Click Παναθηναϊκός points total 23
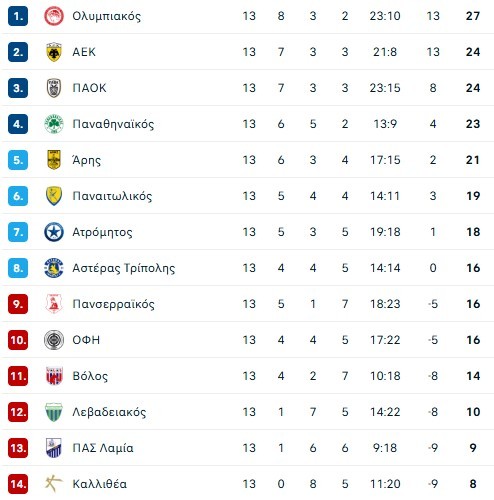 [x=473, y=124]
